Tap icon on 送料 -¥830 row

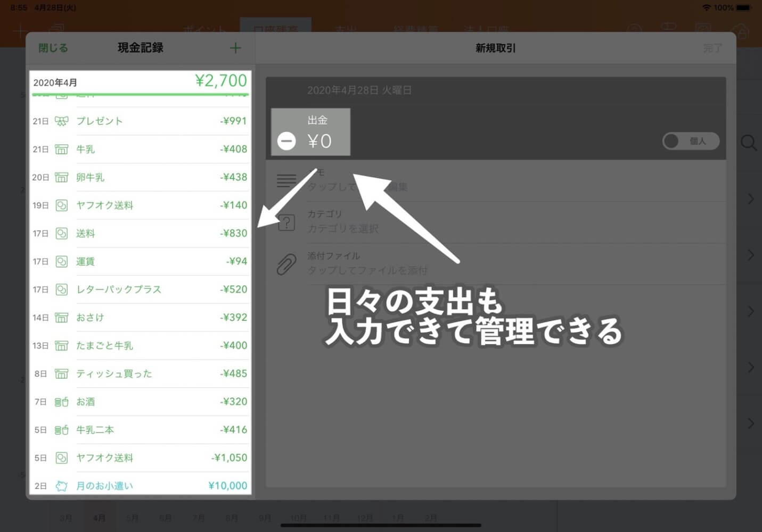coord(62,234)
